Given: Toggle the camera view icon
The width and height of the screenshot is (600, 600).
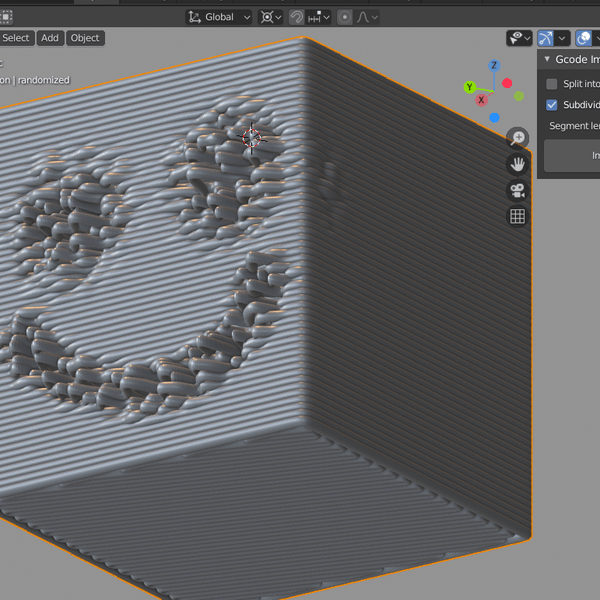Looking at the screenshot, I should click(x=517, y=191).
